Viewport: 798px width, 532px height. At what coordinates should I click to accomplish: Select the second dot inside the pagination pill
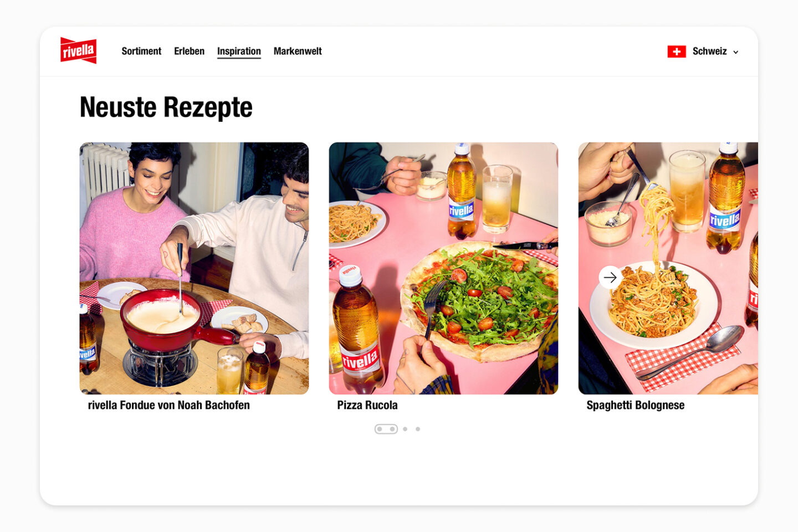point(392,429)
